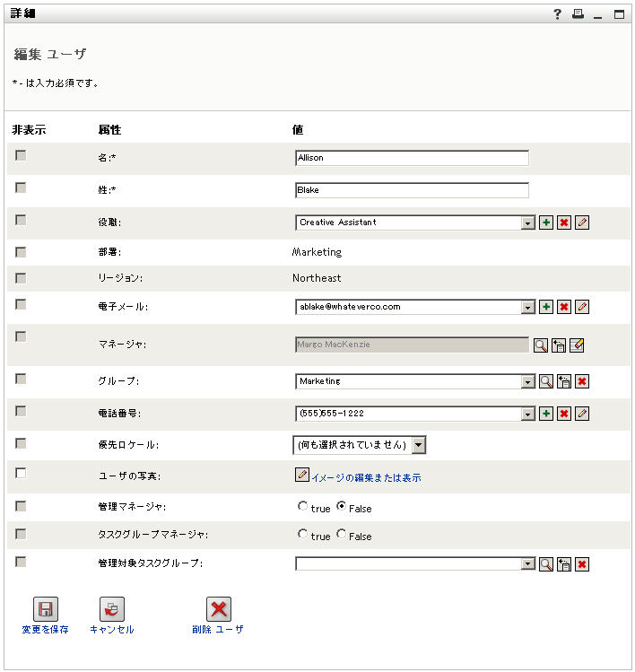Open イメージの編集または表示 link
The height and width of the screenshot is (672, 635).
(366, 478)
